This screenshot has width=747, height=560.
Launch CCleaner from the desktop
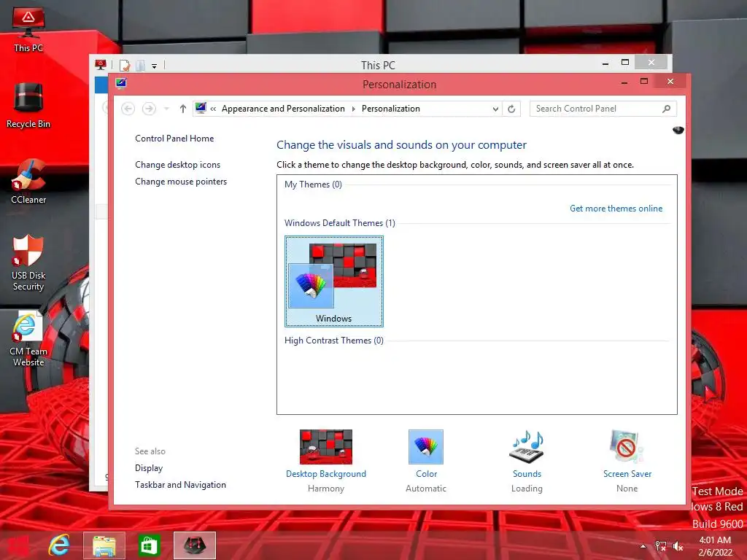[28, 182]
